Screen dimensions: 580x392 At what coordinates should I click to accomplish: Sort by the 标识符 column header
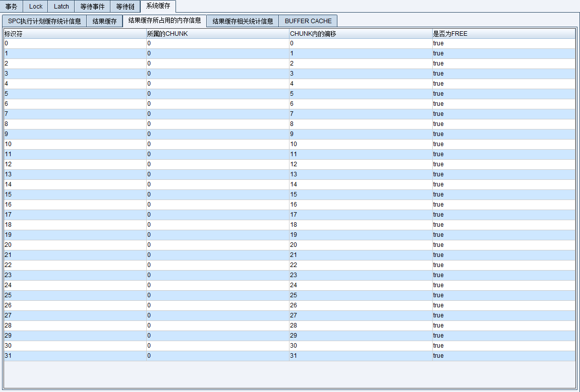(x=75, y=34)
